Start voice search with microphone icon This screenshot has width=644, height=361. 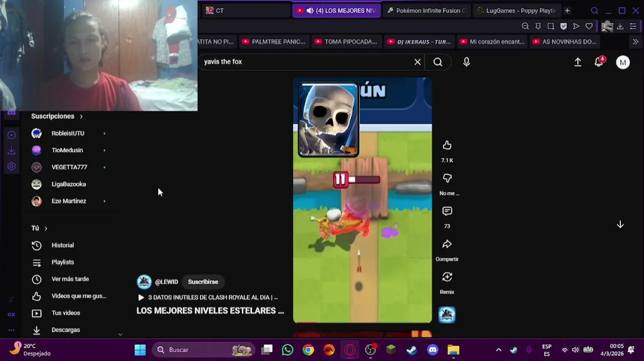coord(466,62)
